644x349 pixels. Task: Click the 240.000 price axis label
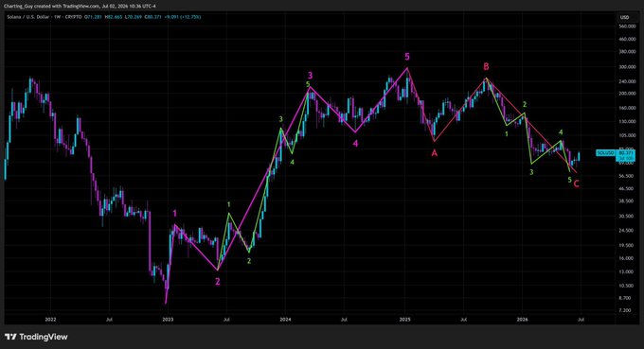click(627, 81)
